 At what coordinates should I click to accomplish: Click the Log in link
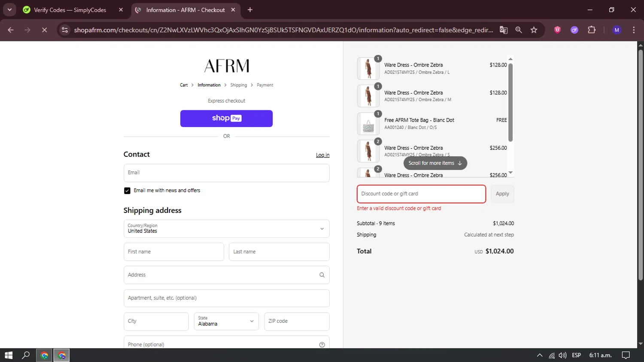click(x=323, y=155)
